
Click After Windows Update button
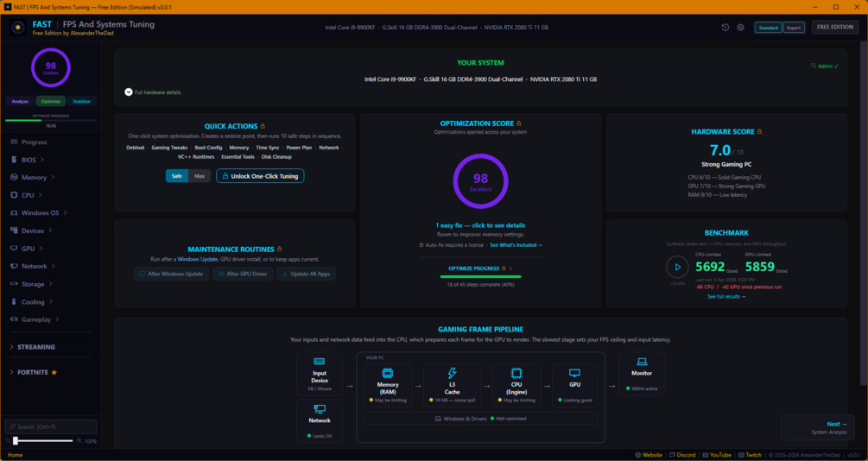(x=172, y=274)
